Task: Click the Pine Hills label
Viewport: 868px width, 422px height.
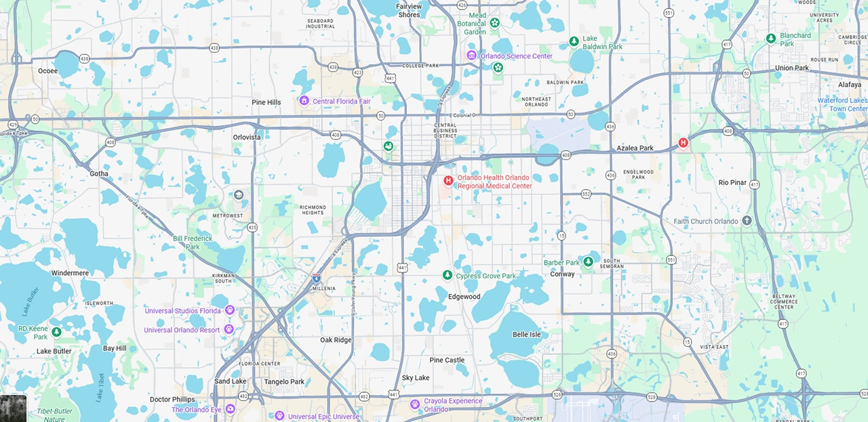Action: [266, 102]
